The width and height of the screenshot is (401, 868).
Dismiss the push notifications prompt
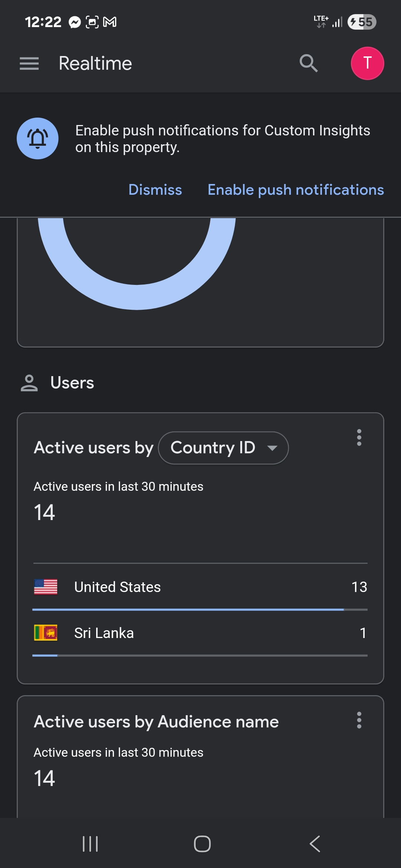coord(155,190)
